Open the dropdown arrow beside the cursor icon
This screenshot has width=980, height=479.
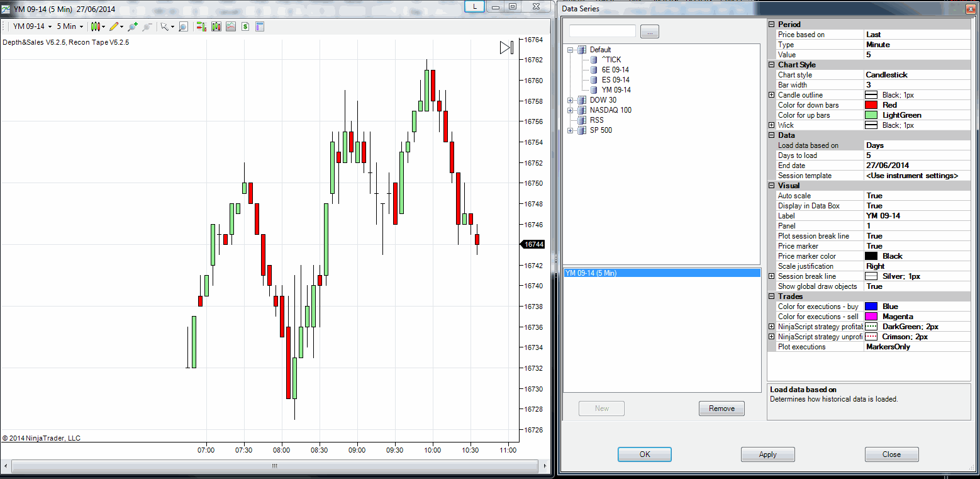coord(172,26)
